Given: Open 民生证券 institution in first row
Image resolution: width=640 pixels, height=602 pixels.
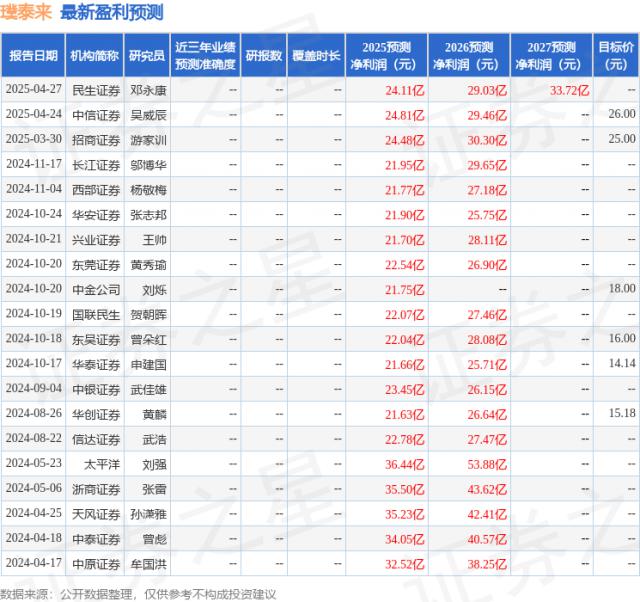Looking at the screenshot, I should tap(96, 89).
